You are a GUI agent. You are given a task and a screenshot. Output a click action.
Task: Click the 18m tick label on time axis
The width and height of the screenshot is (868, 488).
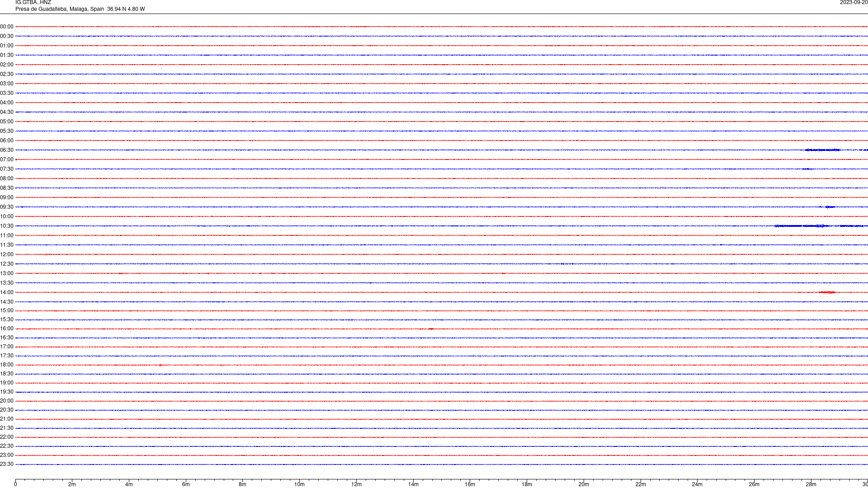tap(527, 484)
